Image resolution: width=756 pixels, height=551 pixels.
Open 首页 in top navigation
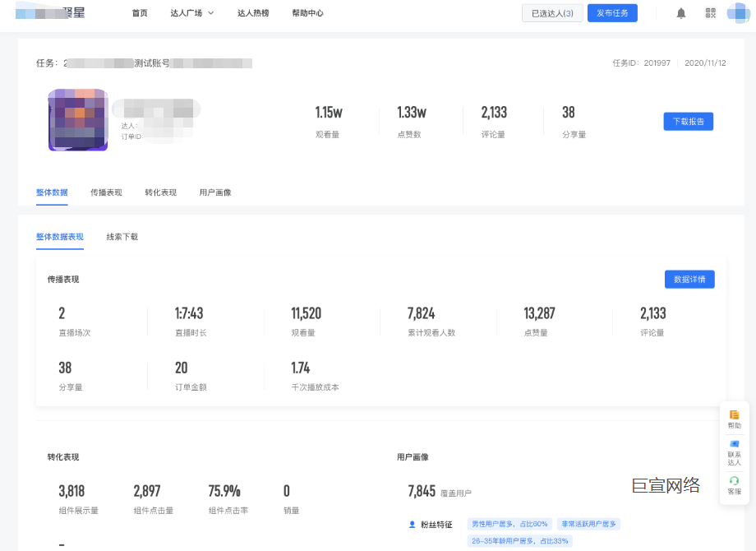tap(140, 13)
